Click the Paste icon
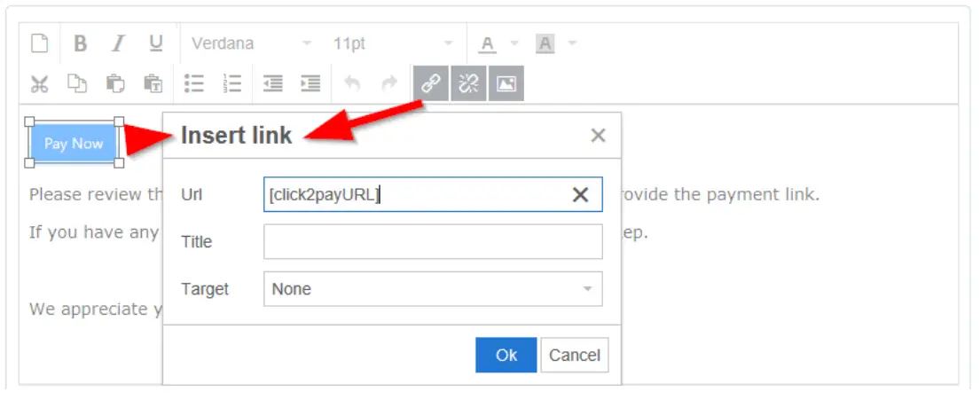Viewport: 980px width, 407px height. 115,83
